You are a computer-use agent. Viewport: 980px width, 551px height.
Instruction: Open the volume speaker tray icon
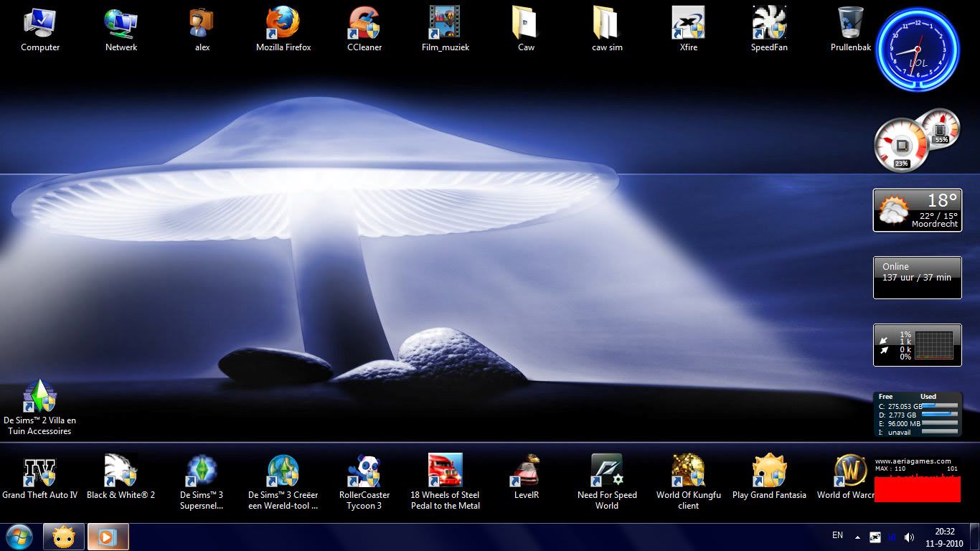coord(910,537)
